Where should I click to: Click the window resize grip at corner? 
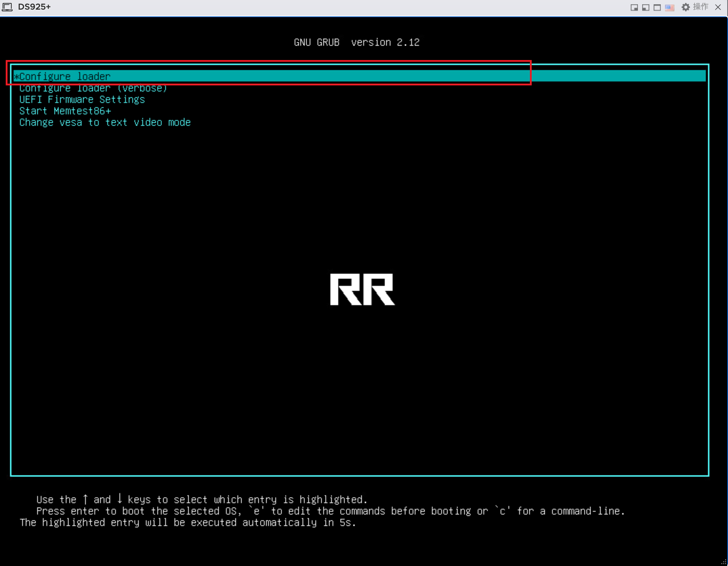pos(724,562)
